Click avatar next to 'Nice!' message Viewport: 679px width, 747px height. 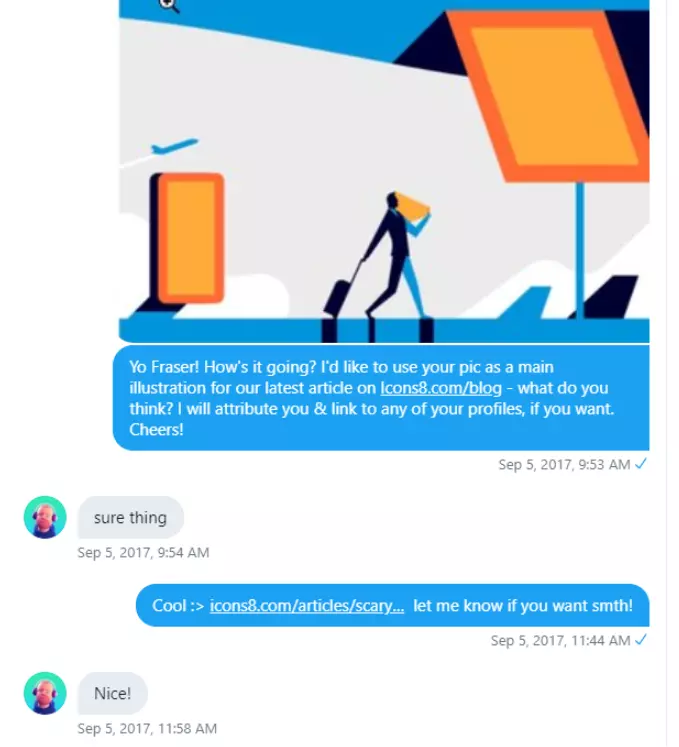[45, 693]
